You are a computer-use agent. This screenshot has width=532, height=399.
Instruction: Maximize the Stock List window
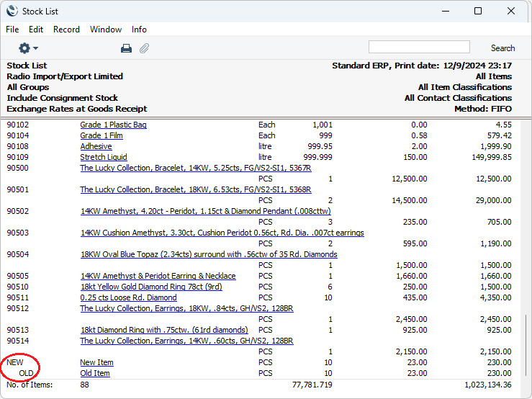(478, 12)
